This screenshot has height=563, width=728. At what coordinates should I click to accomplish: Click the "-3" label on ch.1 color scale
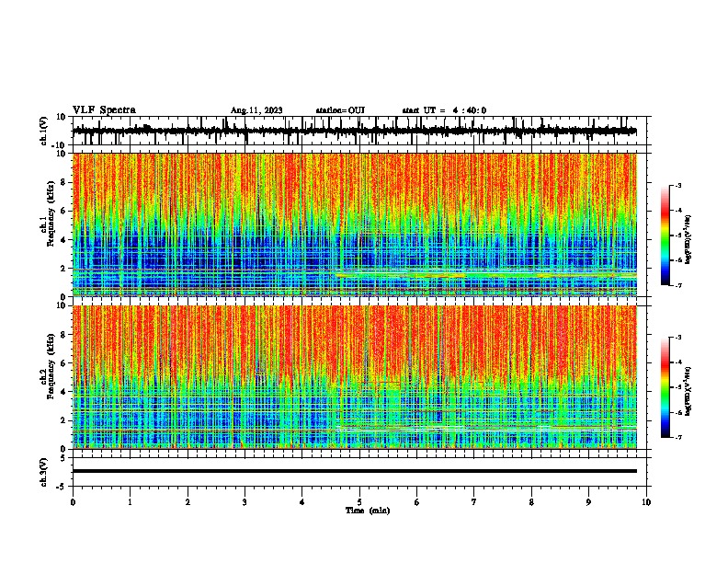pyautogui.click(x=678, y=185)
